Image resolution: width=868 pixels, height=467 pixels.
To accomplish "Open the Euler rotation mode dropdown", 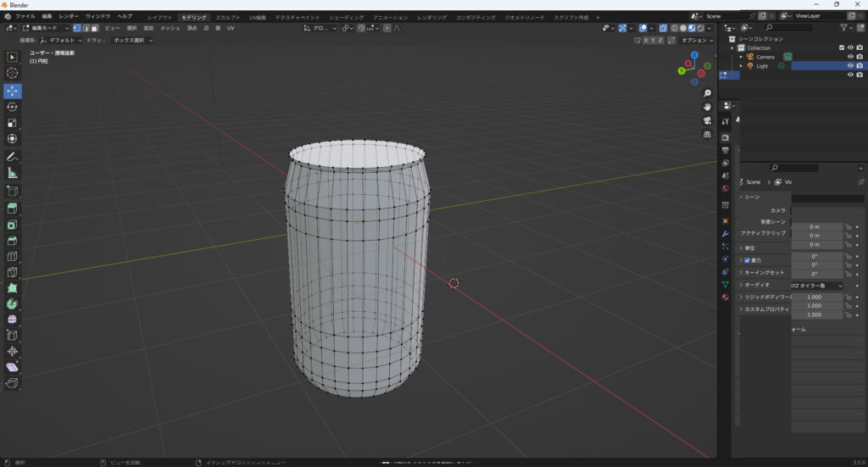I will tap(817, 286).
